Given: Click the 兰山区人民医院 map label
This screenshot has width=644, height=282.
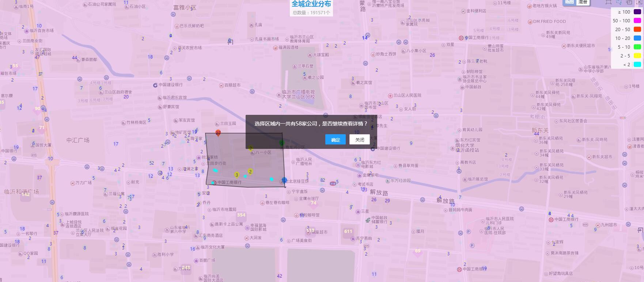Looking at the screenshot, I should (x=408, y=95).
